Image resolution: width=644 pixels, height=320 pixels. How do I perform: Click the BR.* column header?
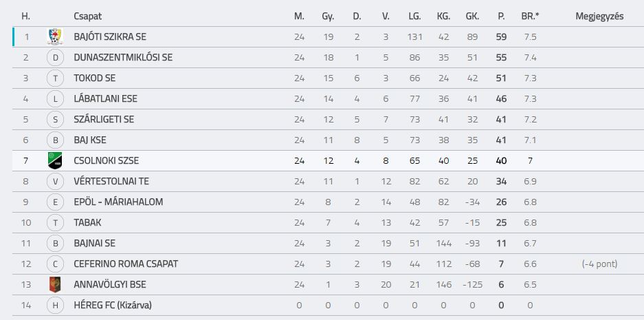coord(530,16)
